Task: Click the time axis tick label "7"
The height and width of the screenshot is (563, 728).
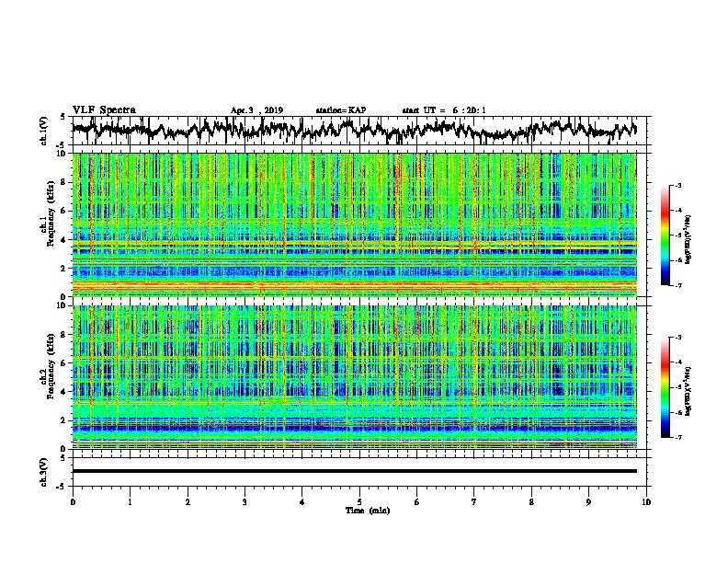Action: (x=474, y=502)
